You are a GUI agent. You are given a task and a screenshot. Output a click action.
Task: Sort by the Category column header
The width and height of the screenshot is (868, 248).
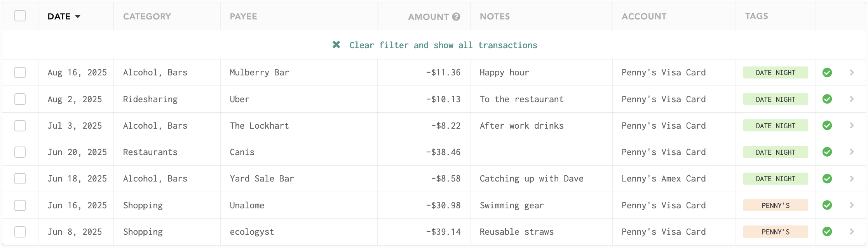coord(147,16)
